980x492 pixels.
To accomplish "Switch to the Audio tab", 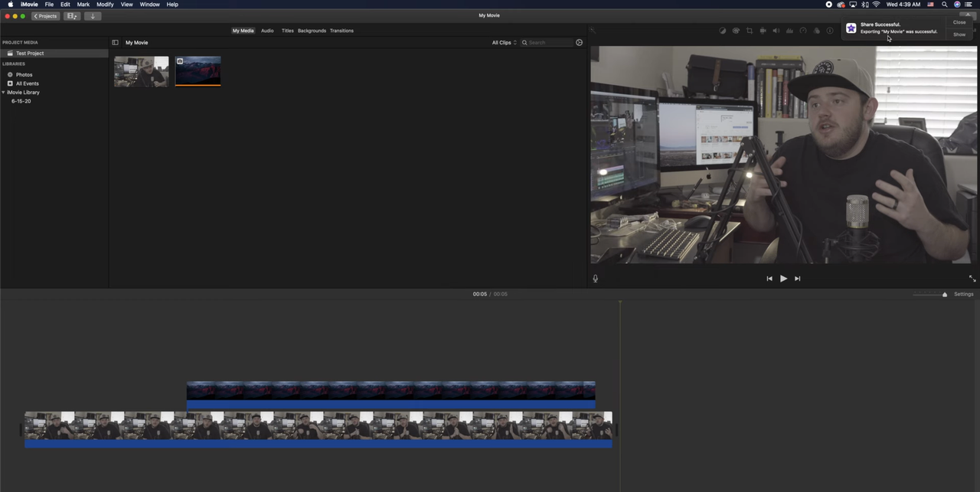I will [267, 31].
